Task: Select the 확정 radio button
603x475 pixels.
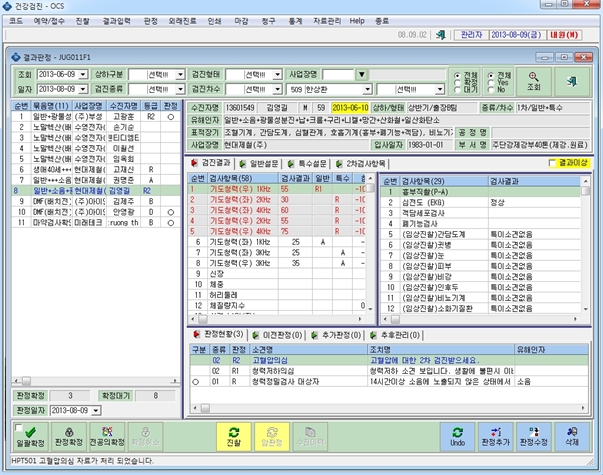Action: click(457, 82)
